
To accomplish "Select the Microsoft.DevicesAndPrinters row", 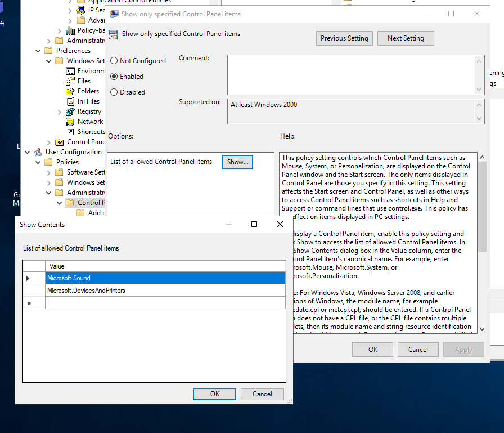I will point(165,291).
